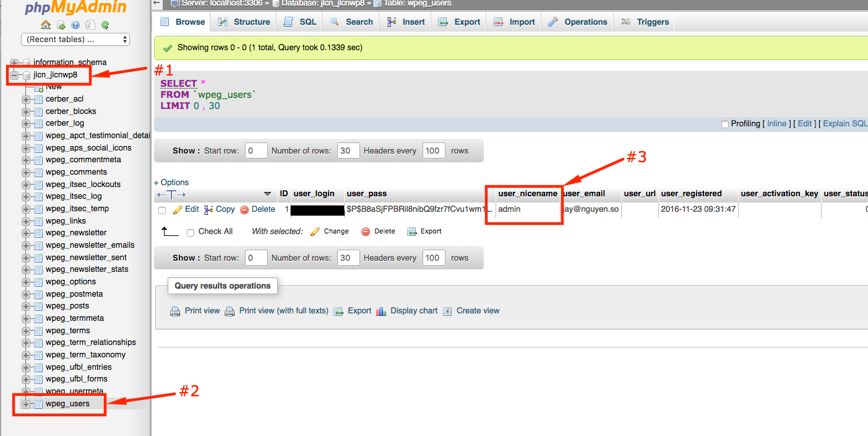Click the Explain SQL link
The width and height of the screenshot is (868, 436).
click(844, 124)
